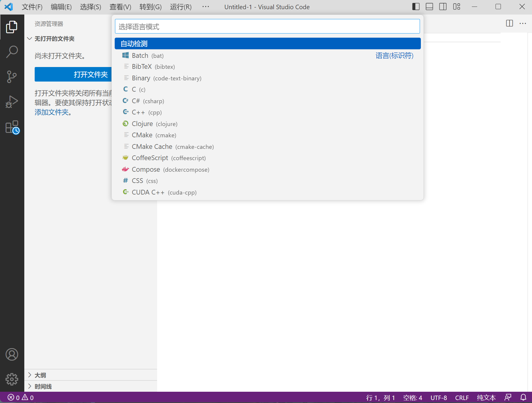Open the Manage gear icon
Image resolution: width=532 pixels, height=403 pixels.
(x=12, y=379)
